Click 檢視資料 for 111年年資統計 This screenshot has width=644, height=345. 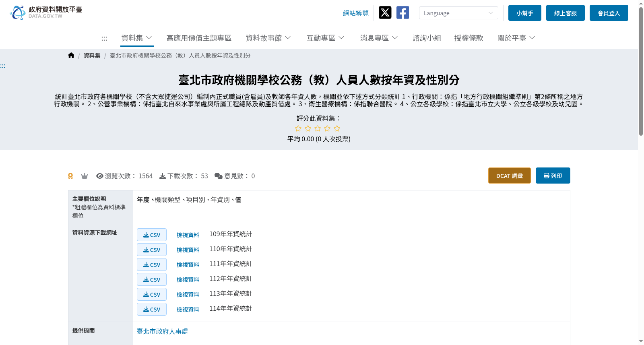coord(188,265)
